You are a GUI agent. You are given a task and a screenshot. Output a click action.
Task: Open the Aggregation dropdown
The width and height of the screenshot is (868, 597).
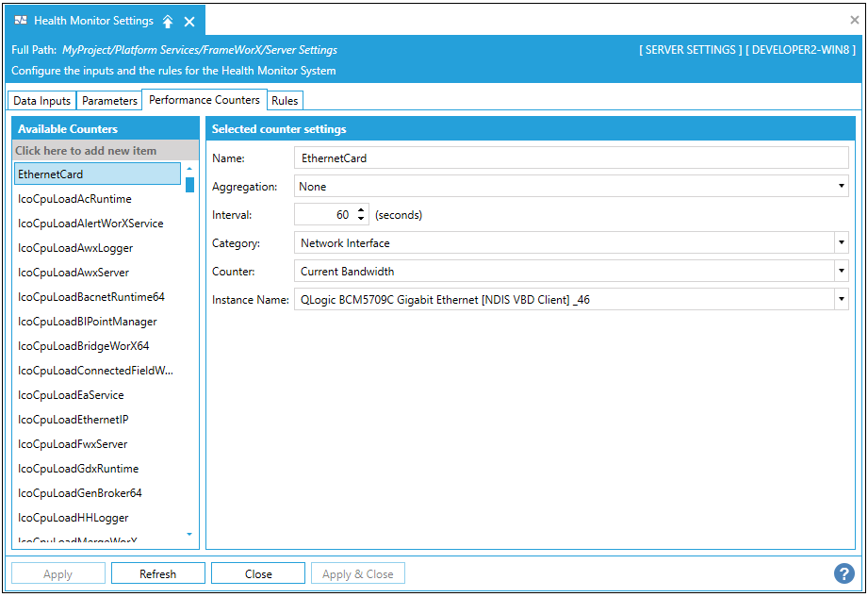pyautogui.click(x=842, y=187)
